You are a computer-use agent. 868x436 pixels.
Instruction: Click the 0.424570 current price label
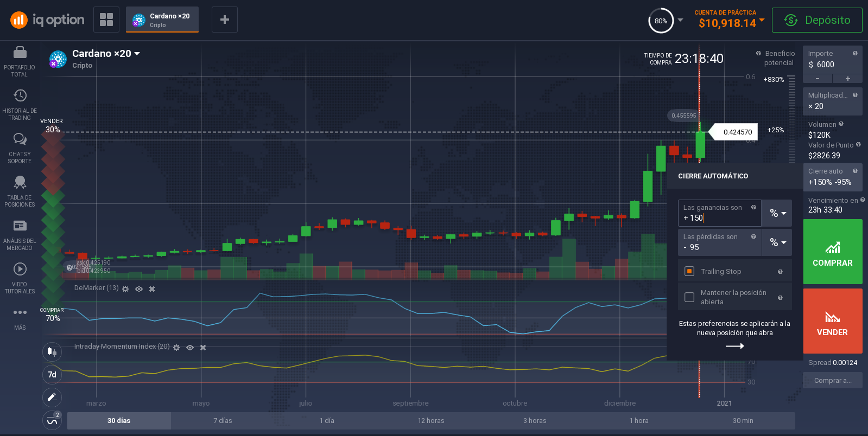pos(734,132)
